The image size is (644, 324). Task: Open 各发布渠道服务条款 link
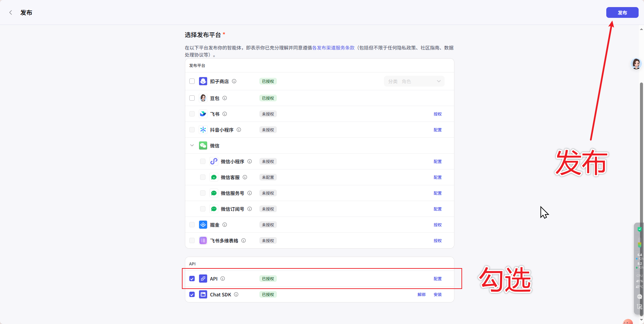click(333, 48)
